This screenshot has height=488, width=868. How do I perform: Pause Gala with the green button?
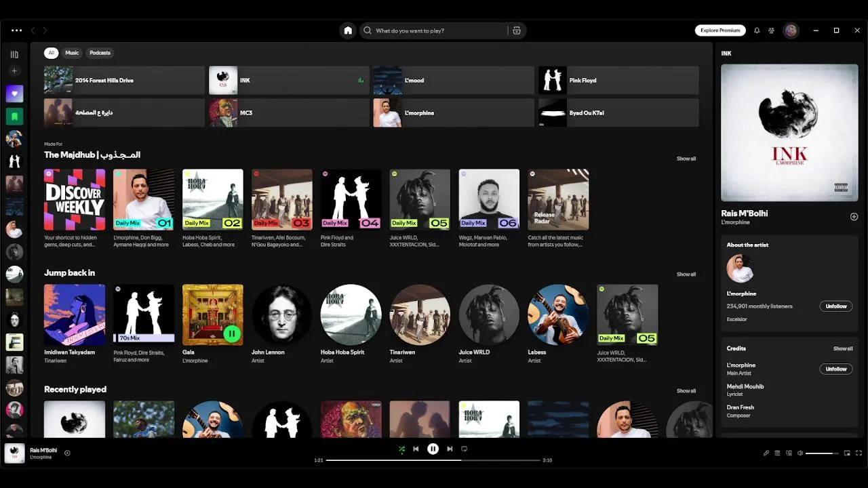coord(232,333)
